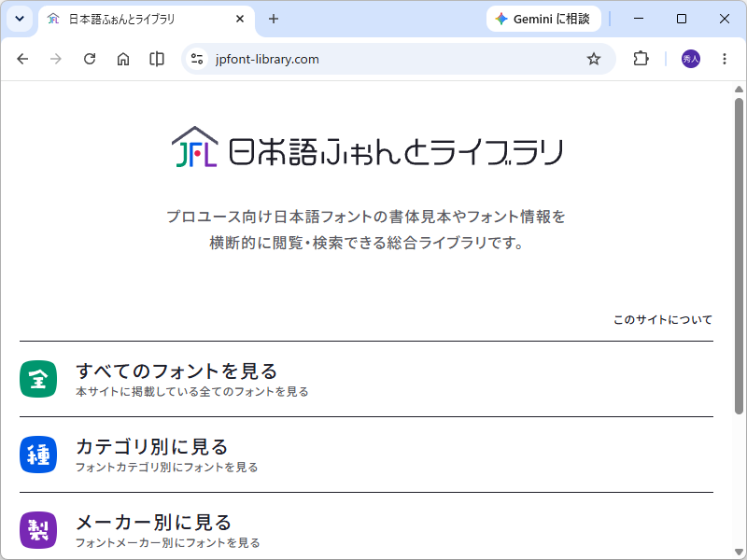Click the green 全 icon
The width and height of the screenshot is (747, 560).
coord(38,379)
